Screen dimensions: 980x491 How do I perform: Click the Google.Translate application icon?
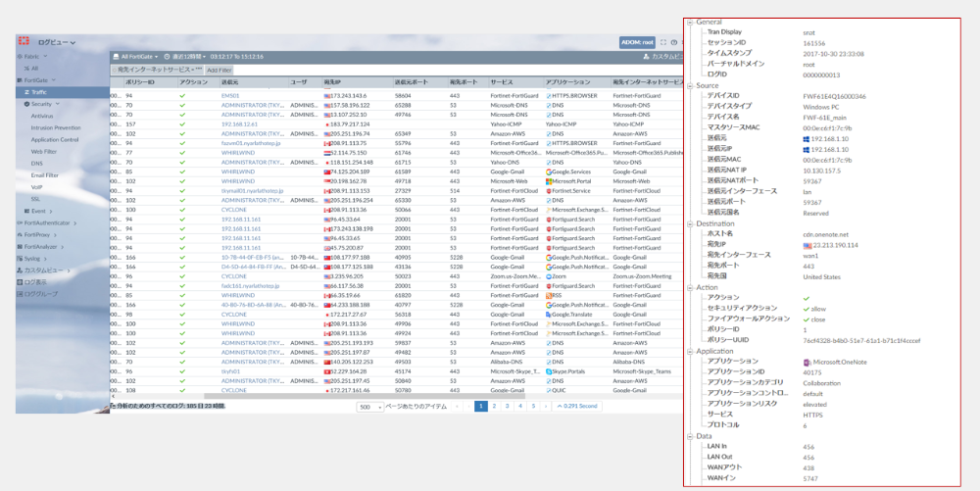click(x=548, y=315)
